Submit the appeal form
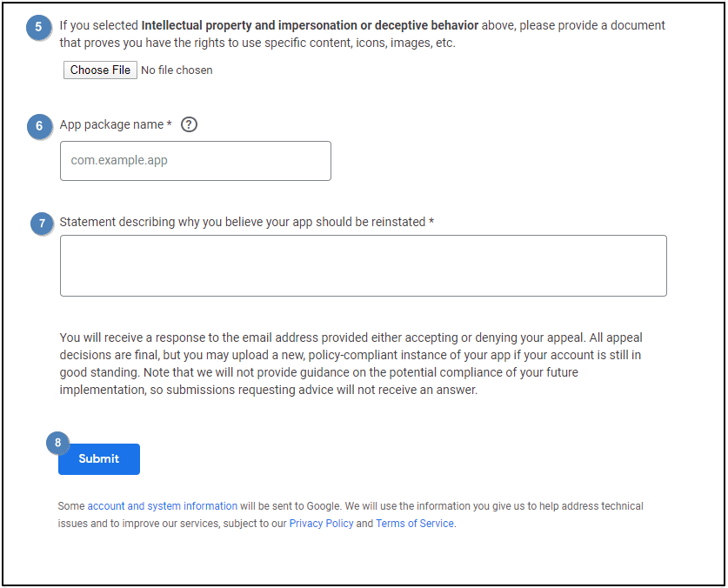 pyautogui.click(x=99, y=459)
